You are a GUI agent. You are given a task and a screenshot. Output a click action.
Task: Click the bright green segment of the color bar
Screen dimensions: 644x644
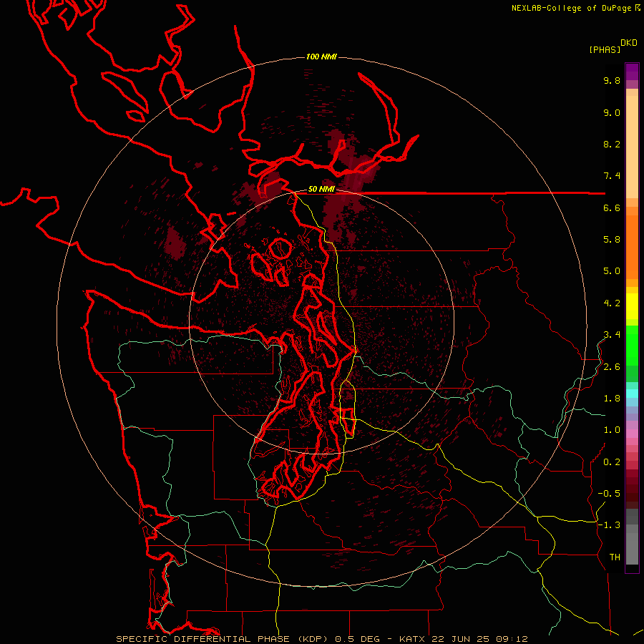tap(632, 346)
